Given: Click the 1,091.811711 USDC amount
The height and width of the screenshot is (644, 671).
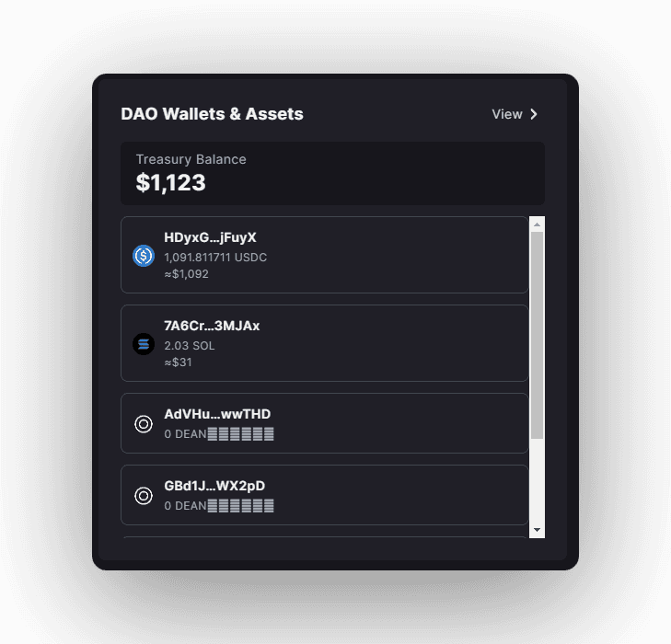Looking at the screenshot, I should coord(215,258).
